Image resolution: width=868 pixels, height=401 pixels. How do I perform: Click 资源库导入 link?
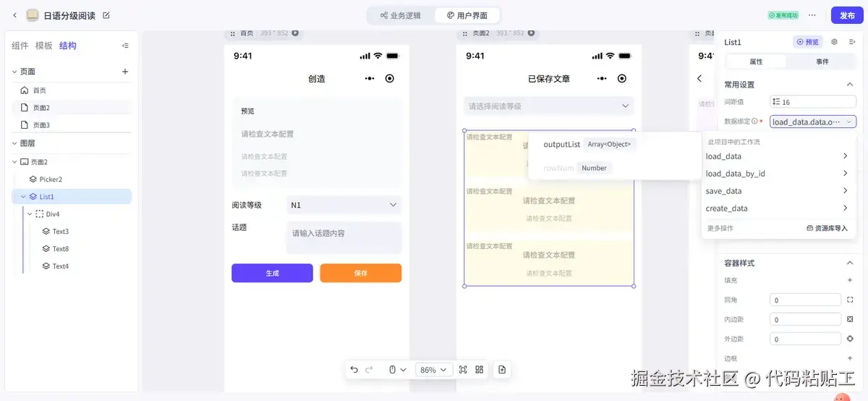(827, 228)
